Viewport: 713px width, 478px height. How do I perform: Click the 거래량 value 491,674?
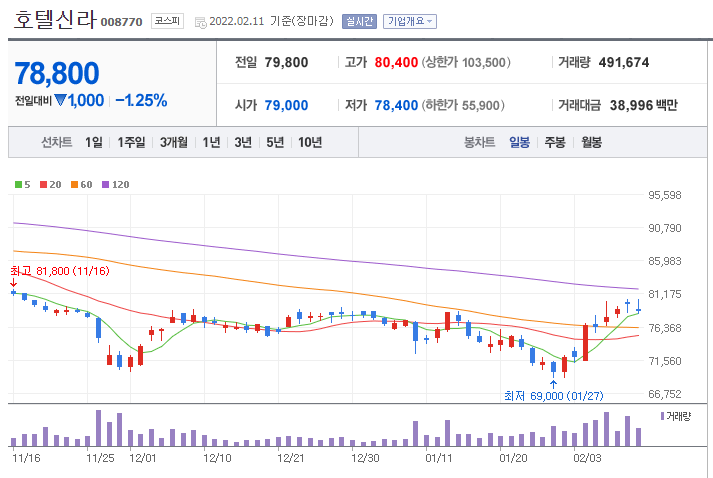[x=624, y=62]
